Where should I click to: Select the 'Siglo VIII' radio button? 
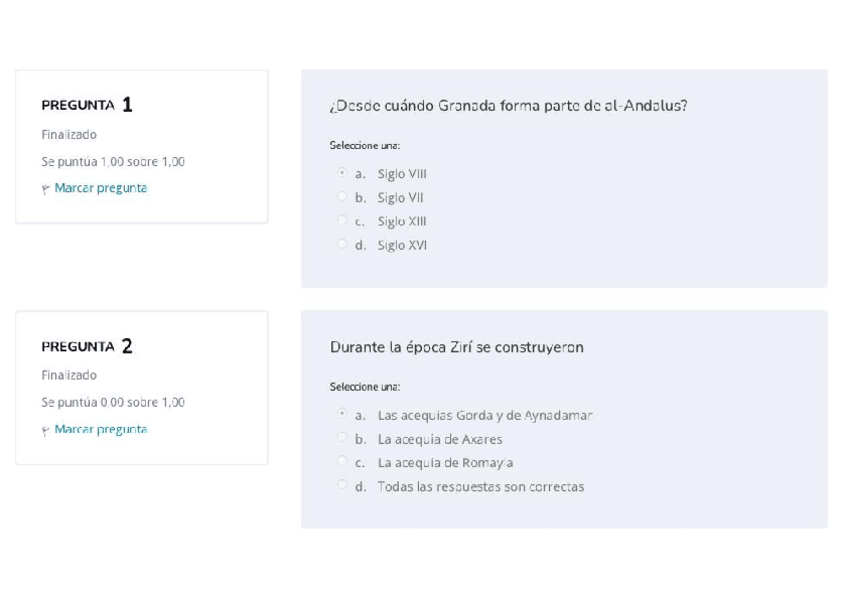342,173
